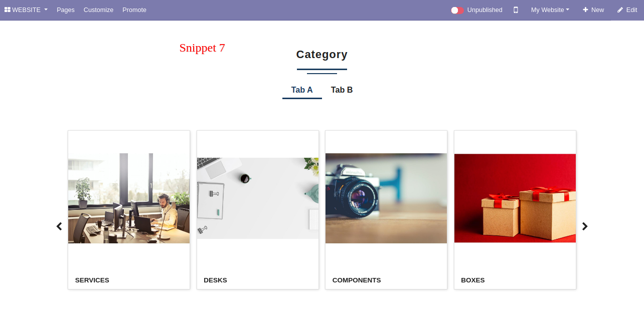The width and height of the screenshot is (644, 321).
Task: Click the COMPONENTS category label
Action: tap(357, 280)
